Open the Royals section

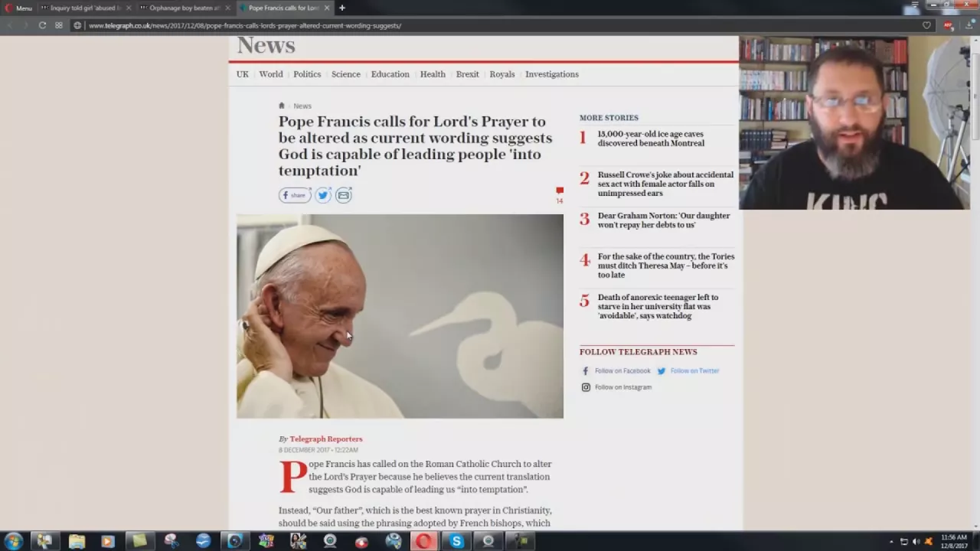(502, 74)
